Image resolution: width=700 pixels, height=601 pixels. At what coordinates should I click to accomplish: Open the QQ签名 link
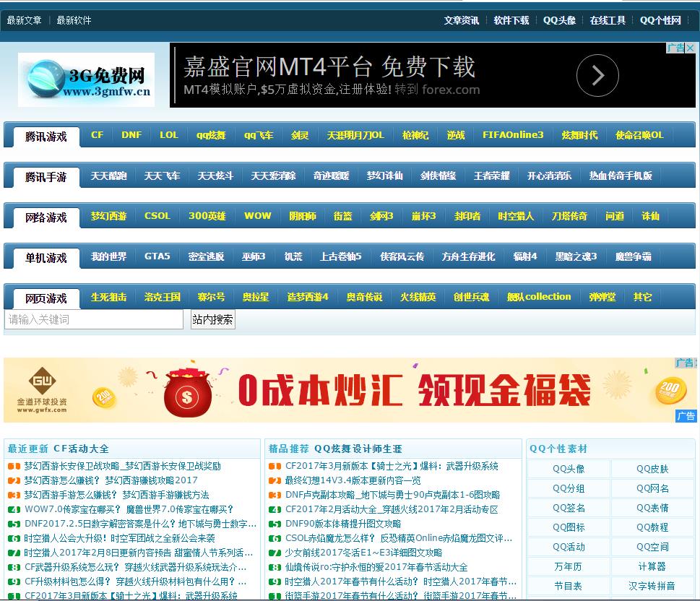coord(569,508)
